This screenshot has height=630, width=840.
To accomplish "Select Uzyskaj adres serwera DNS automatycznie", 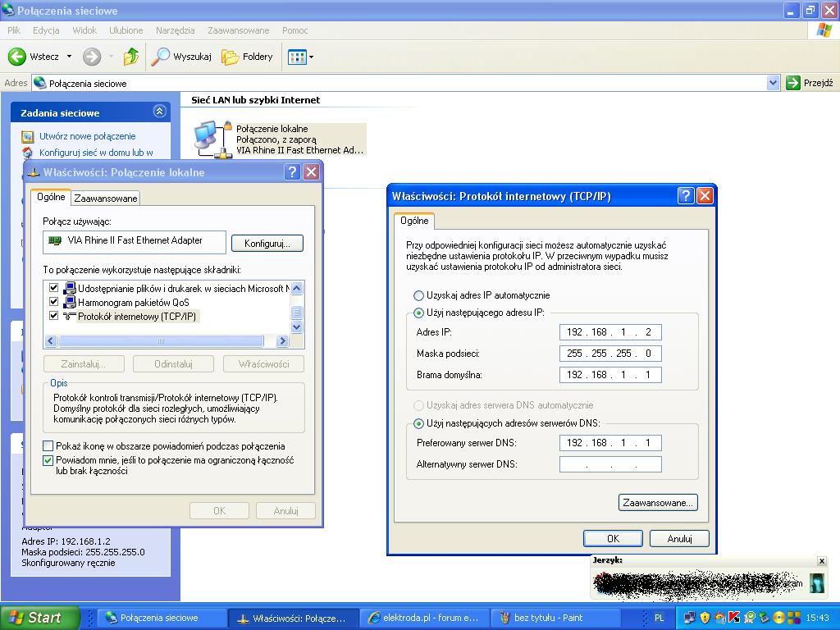I will 418,405.
